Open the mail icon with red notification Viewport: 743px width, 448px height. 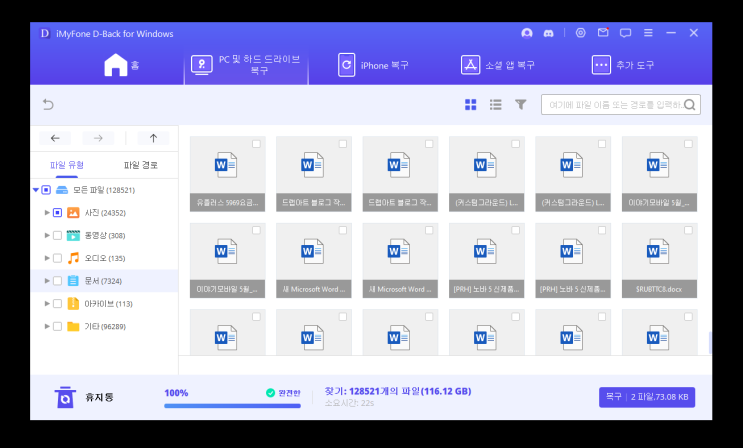[x=603, y=33]
